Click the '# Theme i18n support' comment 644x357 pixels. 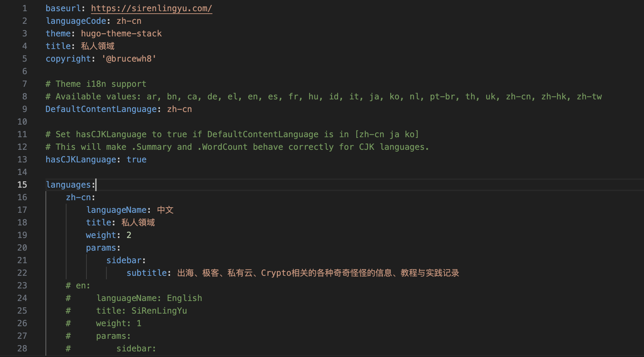coord(96,84)
